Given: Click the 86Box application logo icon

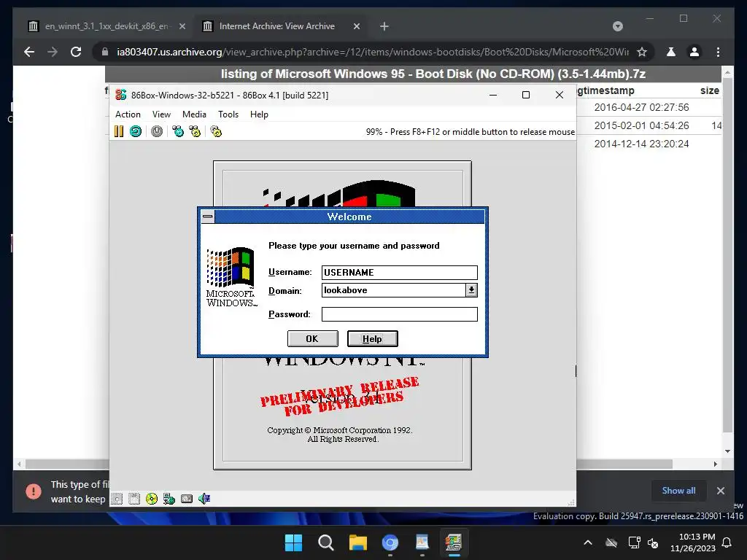Looking at the screenshot, I should point(121,95).
